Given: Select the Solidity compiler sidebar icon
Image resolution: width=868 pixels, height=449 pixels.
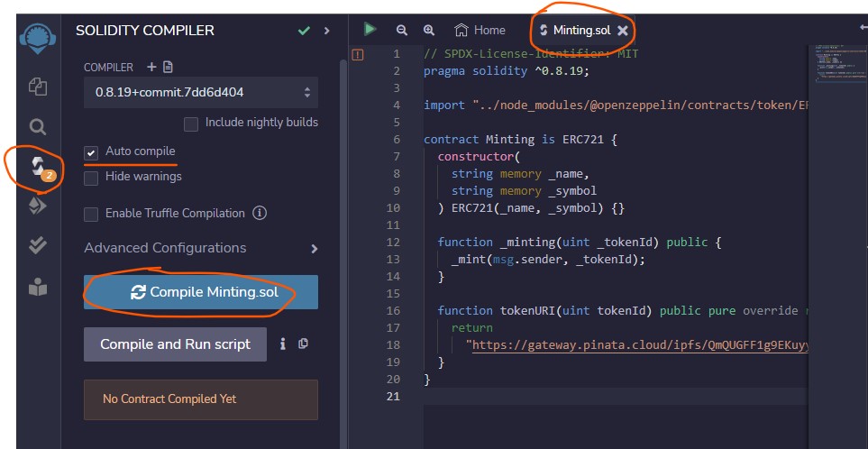Looking at the screenshot, I should (38, 167).
